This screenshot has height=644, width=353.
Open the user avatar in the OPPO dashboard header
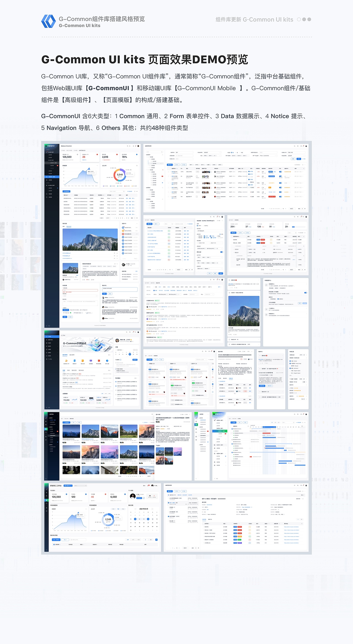138,146
